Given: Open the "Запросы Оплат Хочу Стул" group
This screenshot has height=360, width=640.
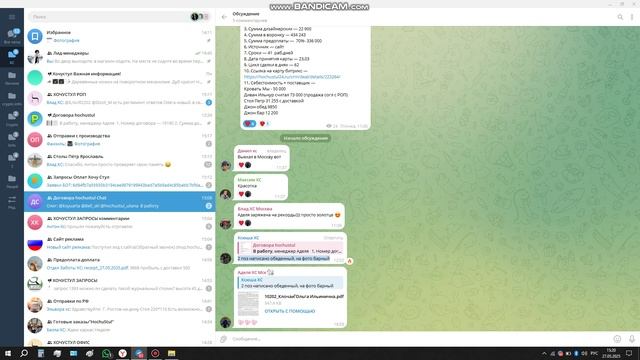Looking at the screenshot, I should click(120, 181).
